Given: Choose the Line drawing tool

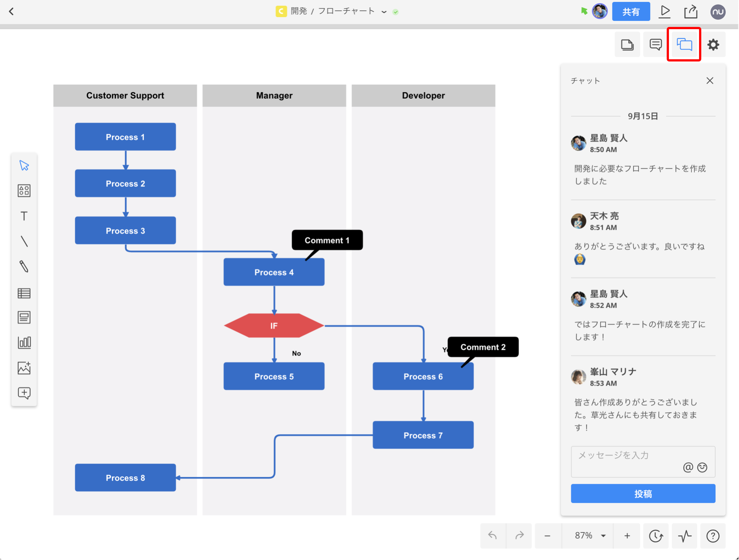Looking at the screenshot, I should point(24,241).
